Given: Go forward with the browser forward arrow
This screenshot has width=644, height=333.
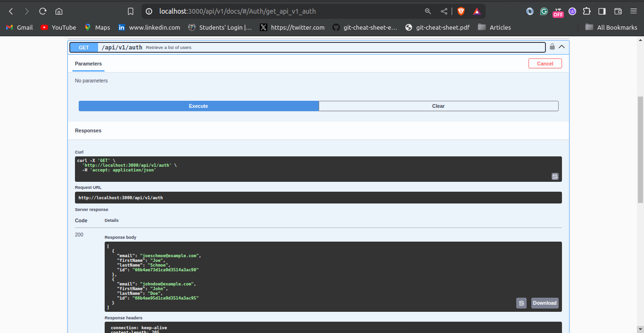Looking at the screenshot, I should 27,11.
